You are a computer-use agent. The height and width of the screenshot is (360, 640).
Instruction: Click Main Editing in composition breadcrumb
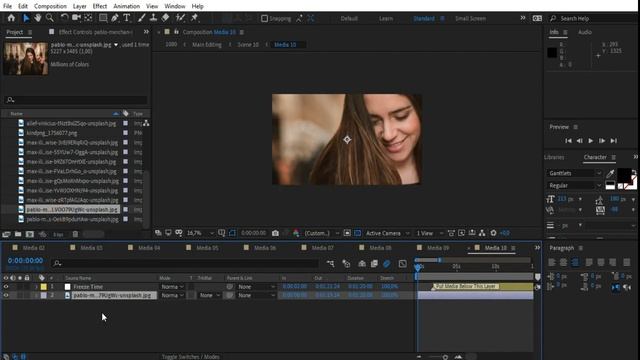click(x=207, y=44)
